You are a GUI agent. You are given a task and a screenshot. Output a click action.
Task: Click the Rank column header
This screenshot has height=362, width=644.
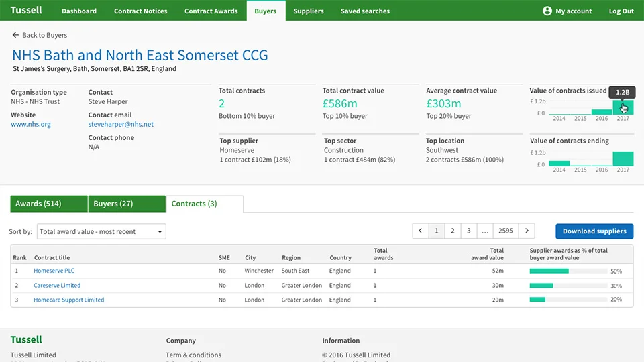[x=19, y=257]
